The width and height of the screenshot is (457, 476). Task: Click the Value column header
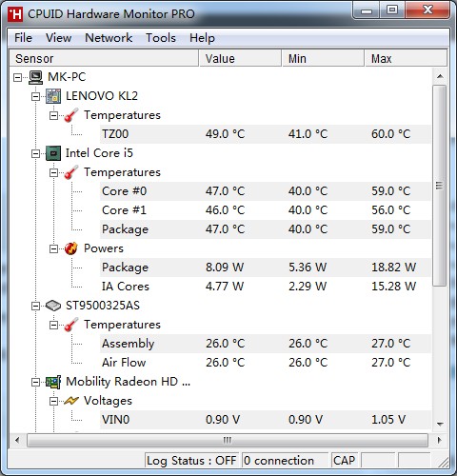(x=240, y=58)
